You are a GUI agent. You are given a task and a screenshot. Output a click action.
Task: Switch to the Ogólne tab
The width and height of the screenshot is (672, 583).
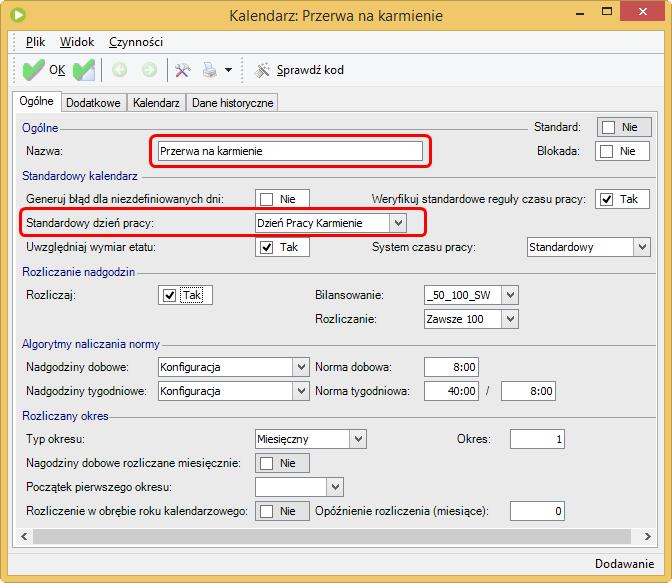(37, 101)
